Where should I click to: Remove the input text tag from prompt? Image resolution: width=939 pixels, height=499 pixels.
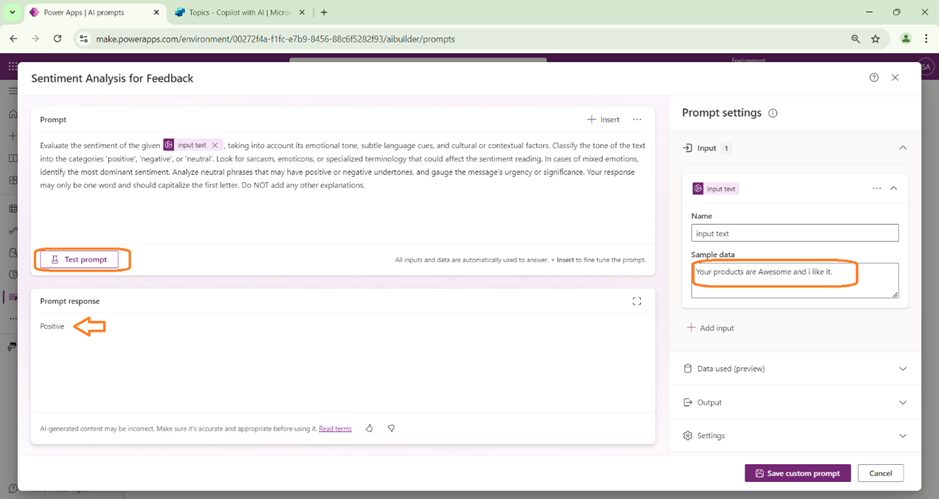pyautogui.click(x=215, y=145)
